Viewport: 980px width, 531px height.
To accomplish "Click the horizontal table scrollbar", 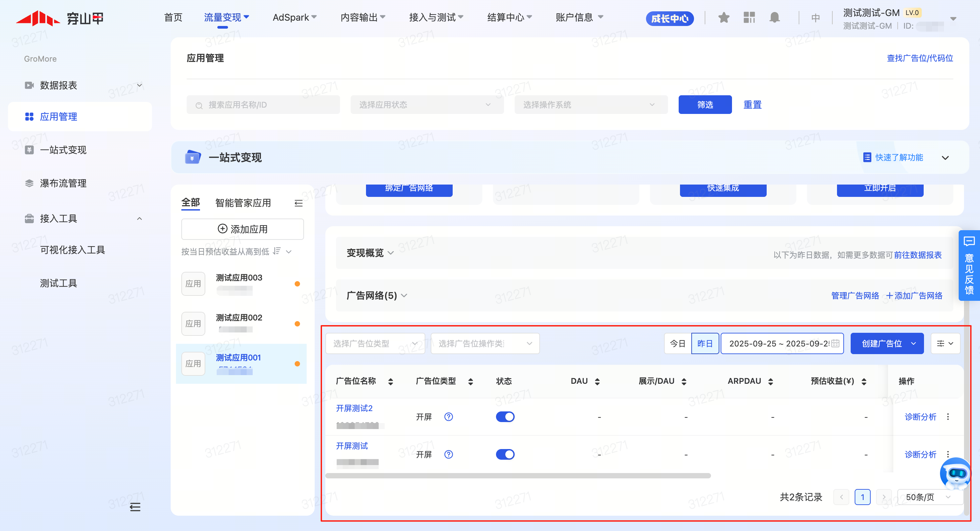I will [518, 476].
